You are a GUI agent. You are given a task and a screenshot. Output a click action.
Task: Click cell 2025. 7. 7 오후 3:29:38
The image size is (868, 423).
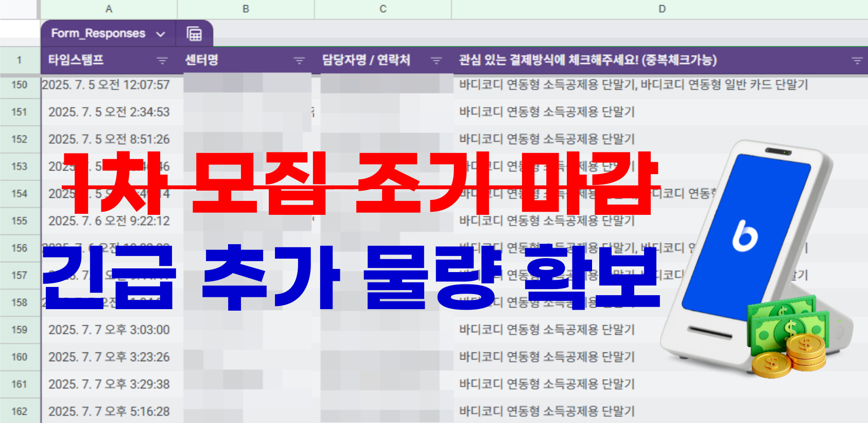pyautogui.click(x=109, y=384)
